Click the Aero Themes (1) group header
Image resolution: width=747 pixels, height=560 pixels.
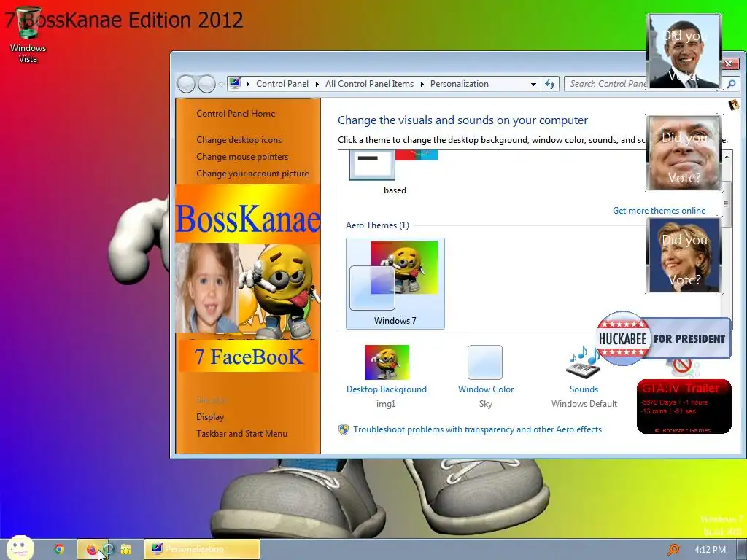click(377, 225)
